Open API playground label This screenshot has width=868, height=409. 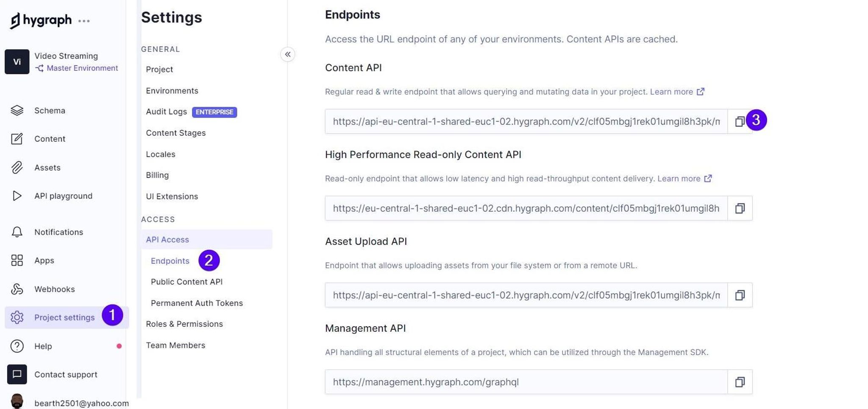[63, 196]
